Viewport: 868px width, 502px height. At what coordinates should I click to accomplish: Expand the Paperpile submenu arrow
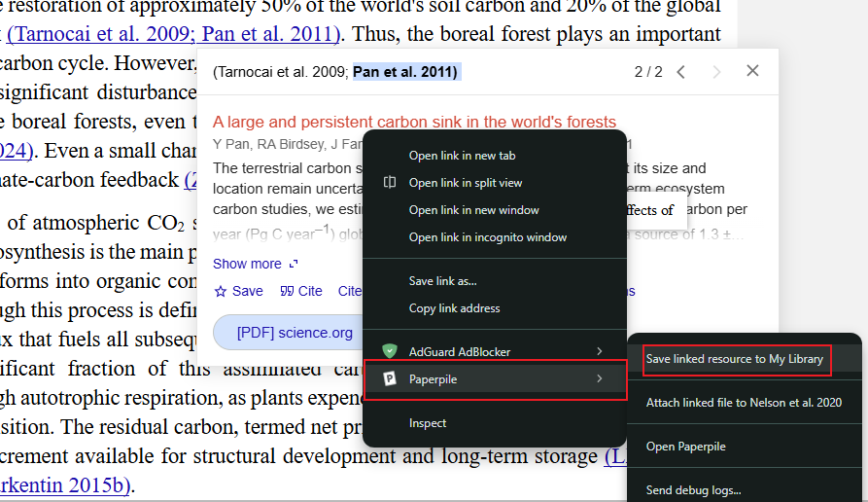point(599,378)
